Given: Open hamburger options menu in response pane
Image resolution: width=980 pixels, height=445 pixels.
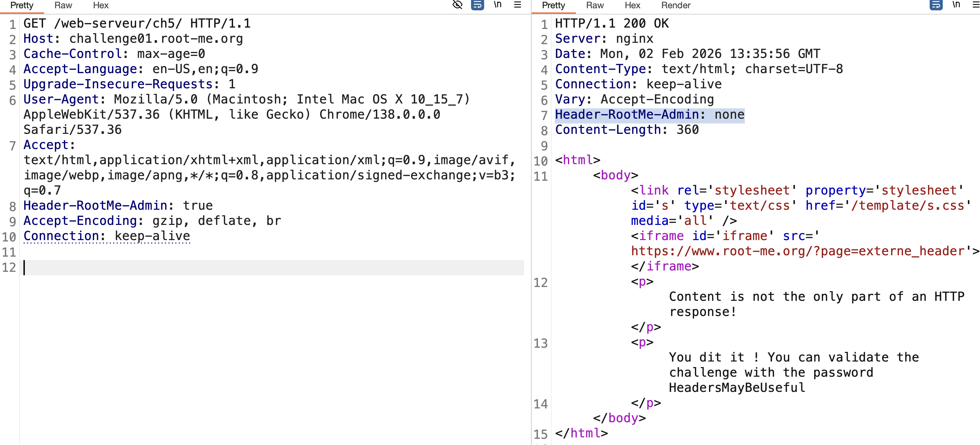Looking at the screenshot, I should click(976, 5).
